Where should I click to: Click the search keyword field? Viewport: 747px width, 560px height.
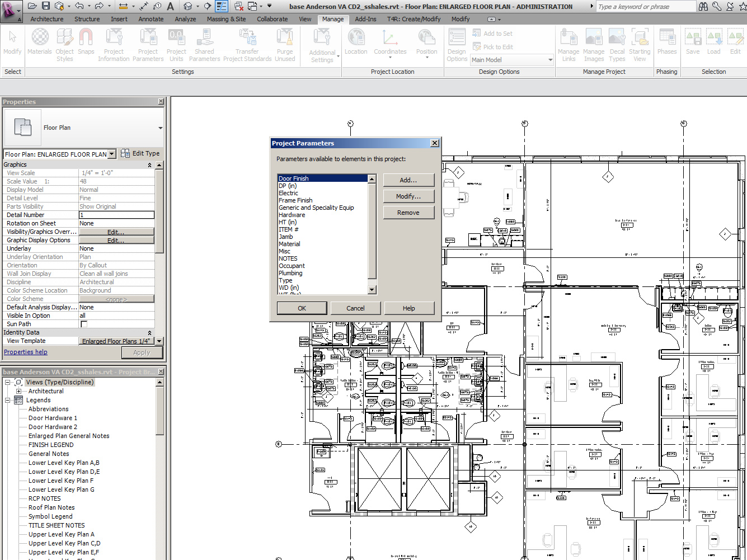coord(646,7)
